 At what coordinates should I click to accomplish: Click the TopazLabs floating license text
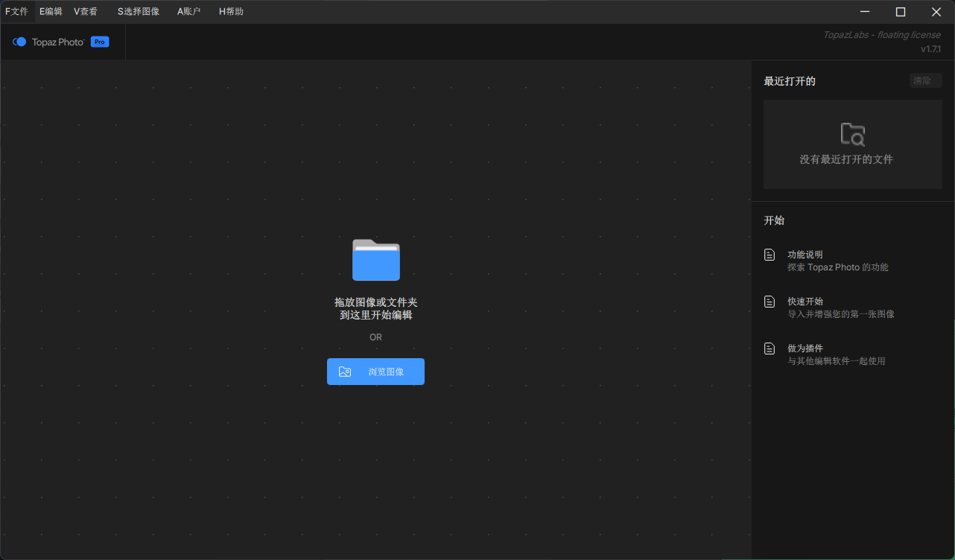click(x=882, y=35)
